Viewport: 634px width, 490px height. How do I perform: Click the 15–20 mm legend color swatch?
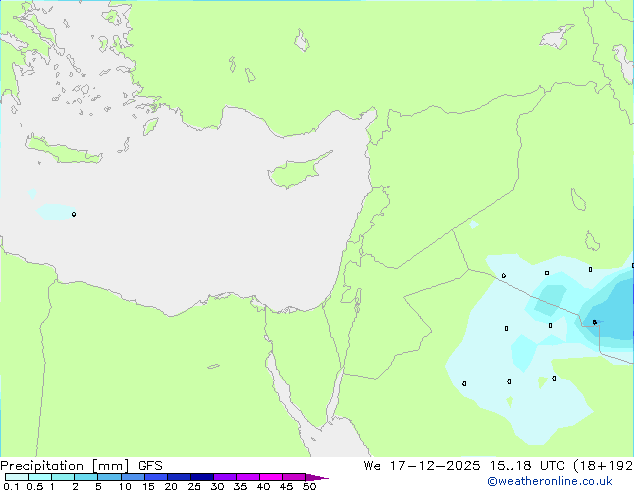click(155, 477)
